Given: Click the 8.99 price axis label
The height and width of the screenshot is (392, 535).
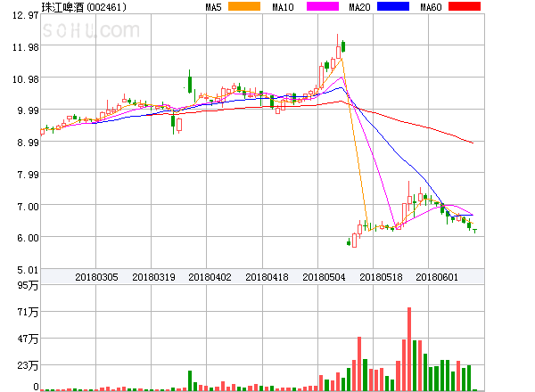Looking at the screenshot, I should click(28, 143).
